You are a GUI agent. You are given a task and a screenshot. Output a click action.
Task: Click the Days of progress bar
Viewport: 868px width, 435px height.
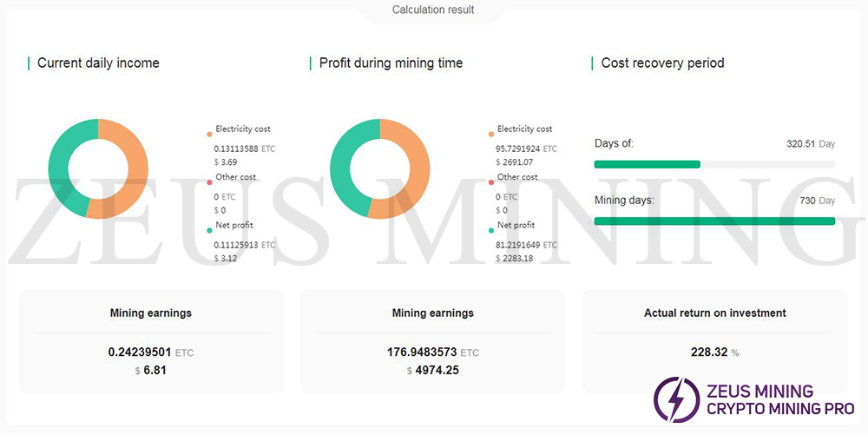pyautogui.click(x=713, y=164)
